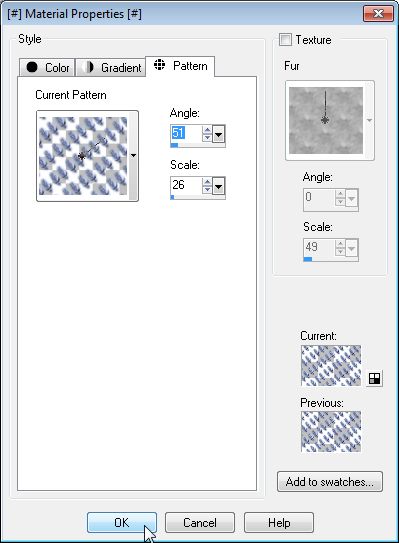Open the pattern Angle dropdown slider

coord(219,134)
